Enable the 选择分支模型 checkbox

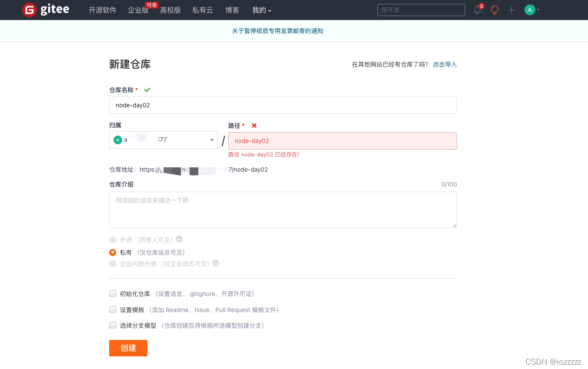click(x=113, y=325)
